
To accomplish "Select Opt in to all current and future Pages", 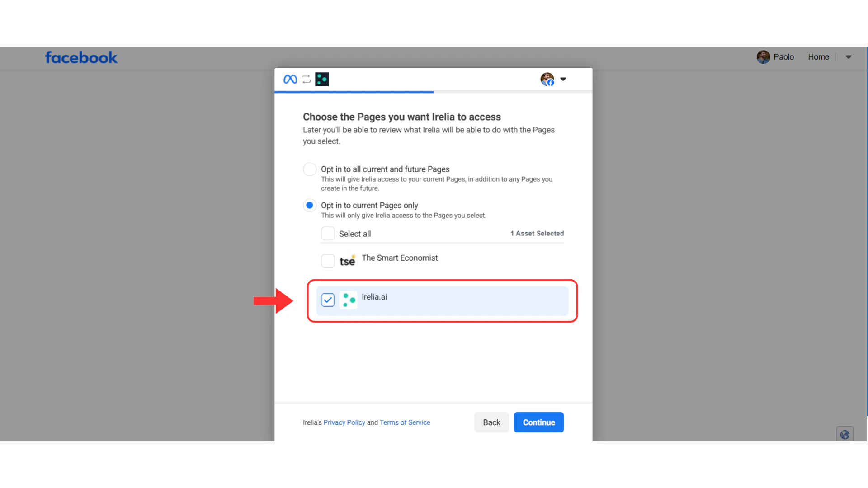I will (x=310, y=169).
